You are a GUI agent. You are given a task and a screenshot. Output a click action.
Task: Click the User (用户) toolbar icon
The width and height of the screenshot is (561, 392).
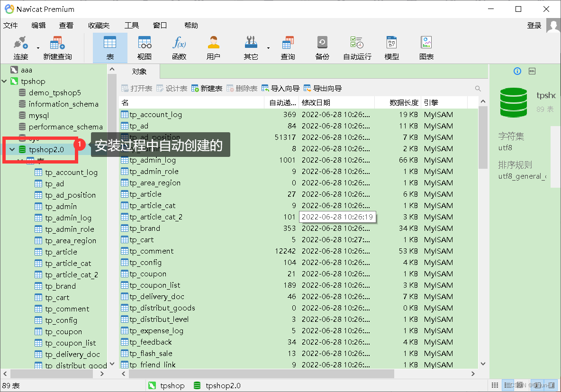[x=213, y=48]
